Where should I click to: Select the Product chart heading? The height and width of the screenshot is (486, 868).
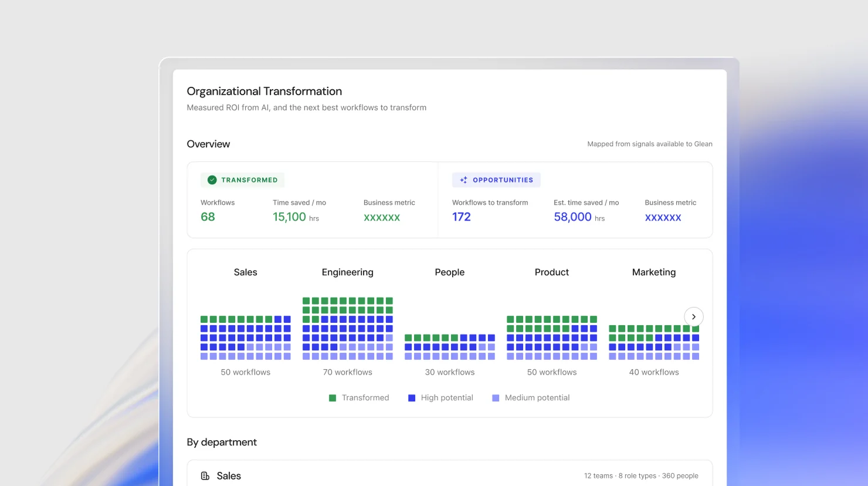(x=552, y=272)
